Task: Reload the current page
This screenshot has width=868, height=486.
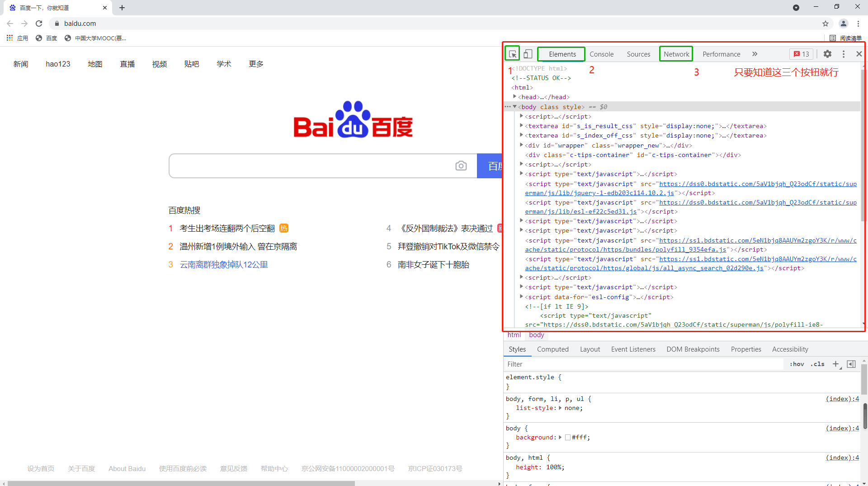Action: coord(39,24)
